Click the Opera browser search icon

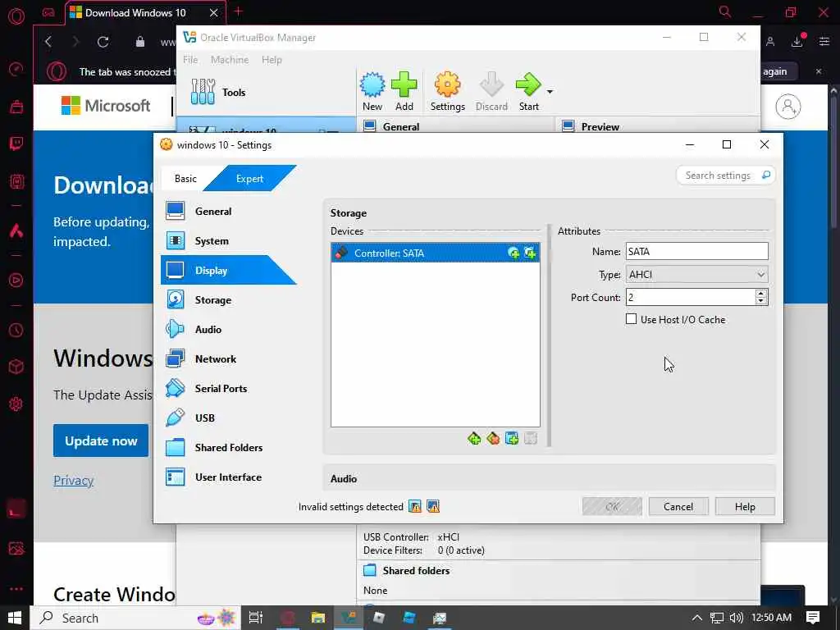coord(725,11)
